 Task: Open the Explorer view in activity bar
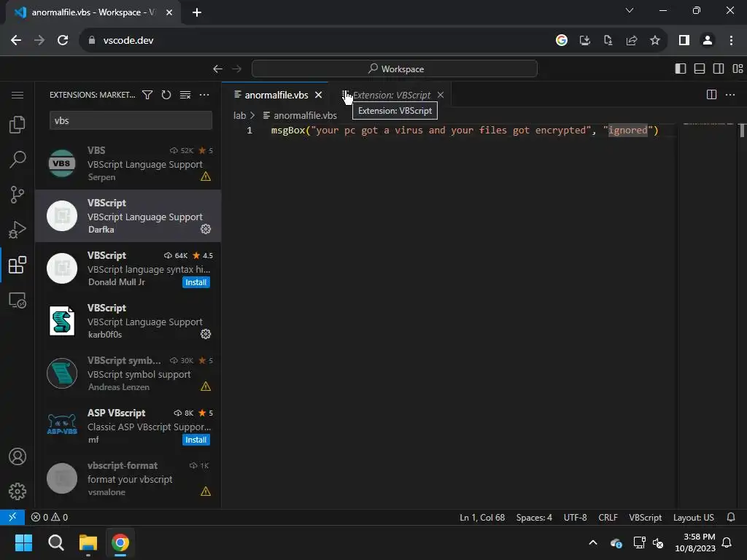point(18,125)
